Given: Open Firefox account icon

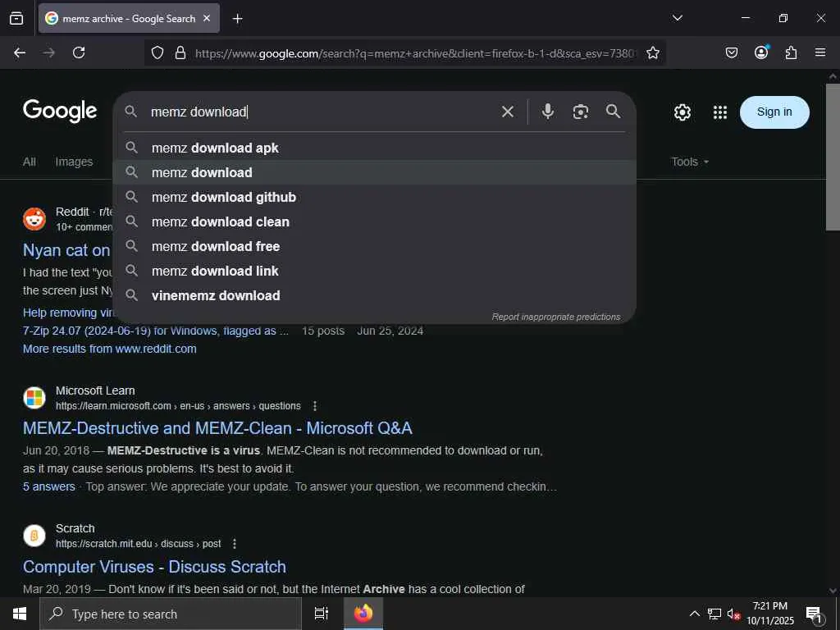Looking at the screenshot, I should pyautogui.click(x=761, y=52).
